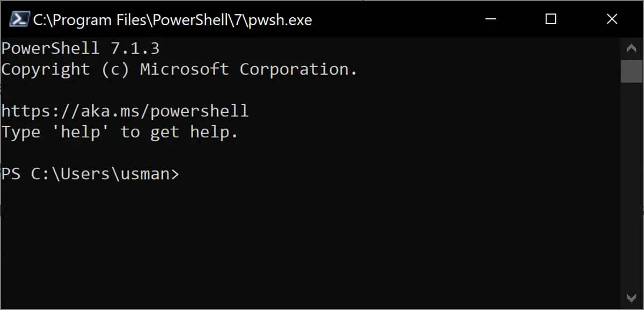The image size is (644, 310).
Task: Minimize the pwsh.exe window
Action: coord(490,19)
